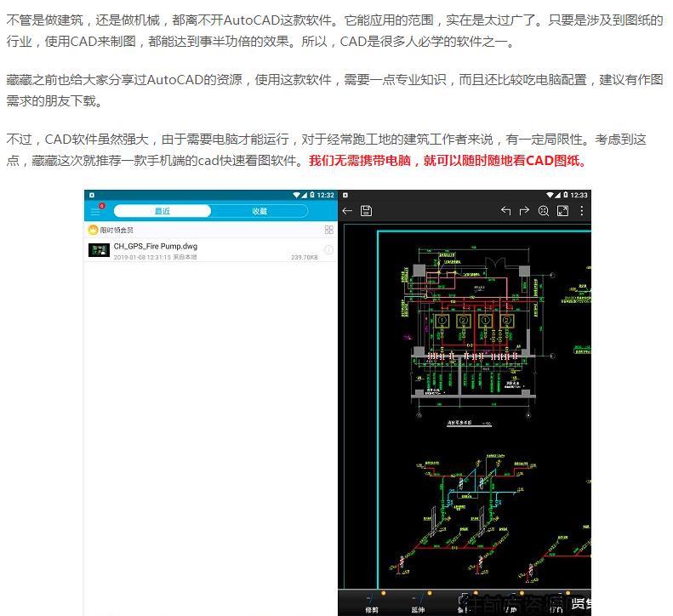
Task: Go back with the left arrow in the viewer
Action: pos(347,211)
